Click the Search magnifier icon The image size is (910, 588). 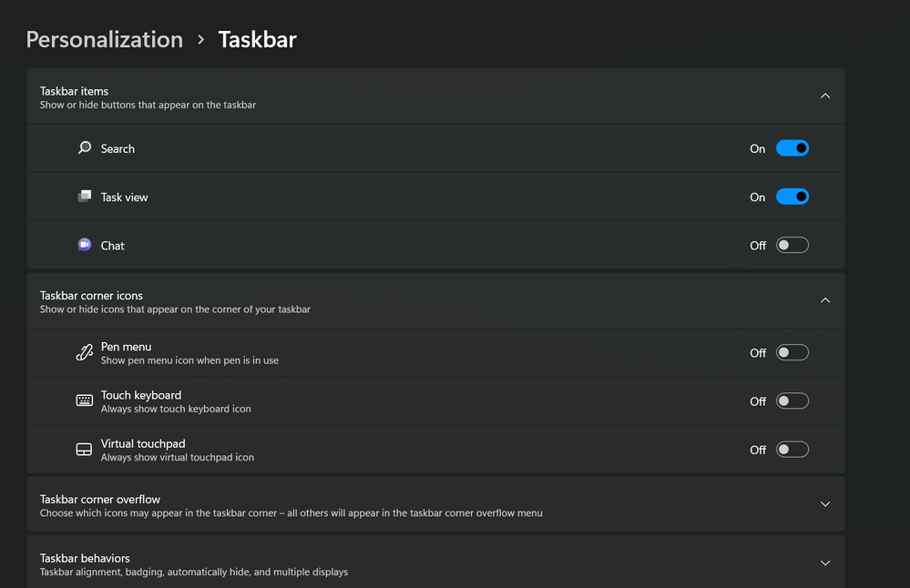click(x=83, y=147)
